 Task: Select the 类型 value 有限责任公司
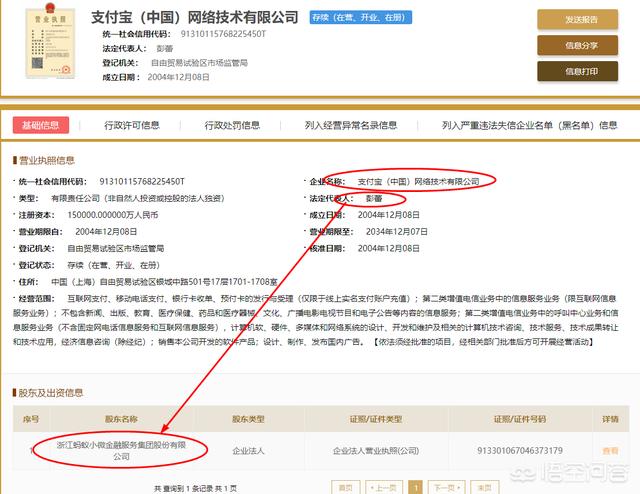(x=138, y=198)
